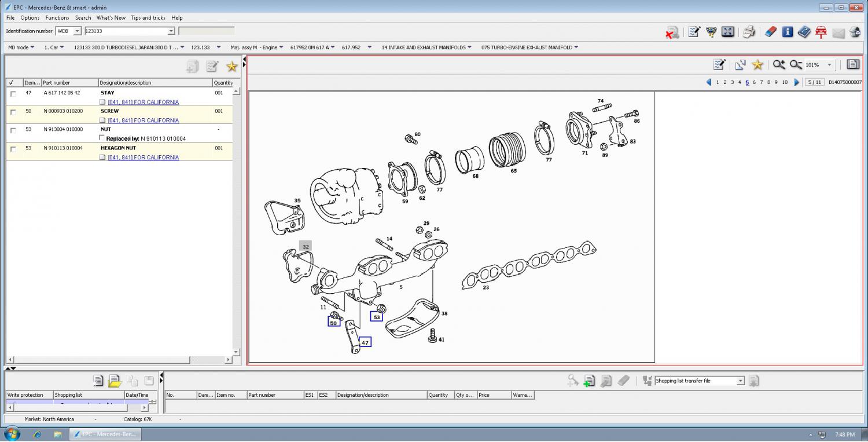
Task: Open the shopping cart icon
Action: click(711, 32)
